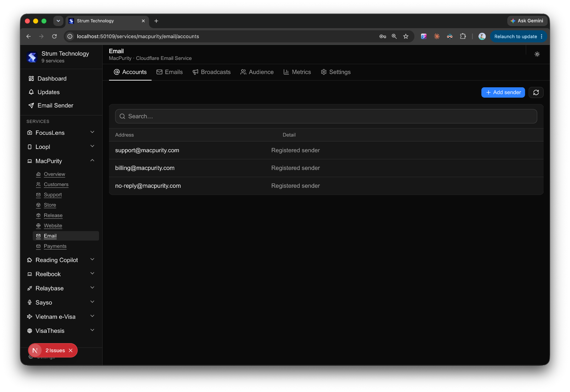
Task: Dismiss the 2 Issues badge
Action: [x=71, y=351]
